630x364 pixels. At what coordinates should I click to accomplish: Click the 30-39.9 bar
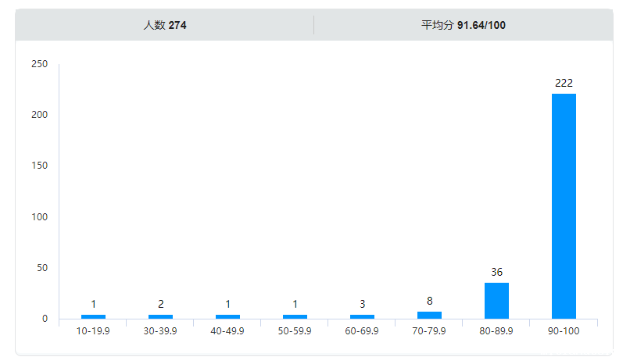click(160, 316)
